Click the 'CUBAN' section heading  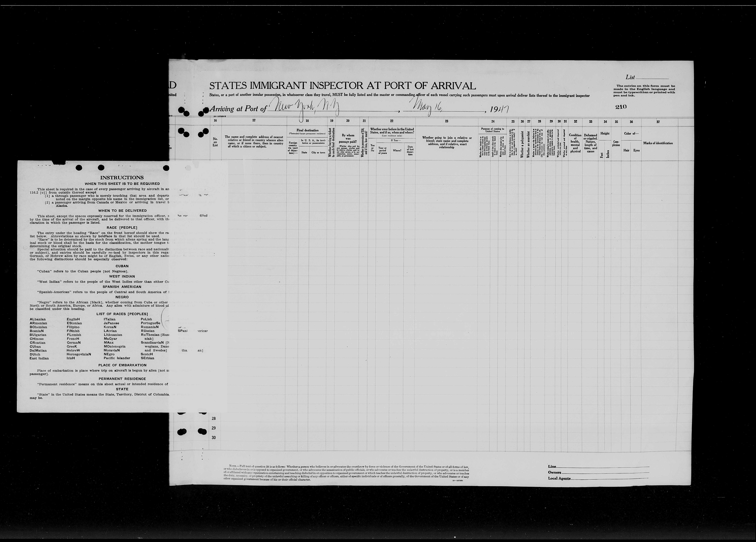122,266
